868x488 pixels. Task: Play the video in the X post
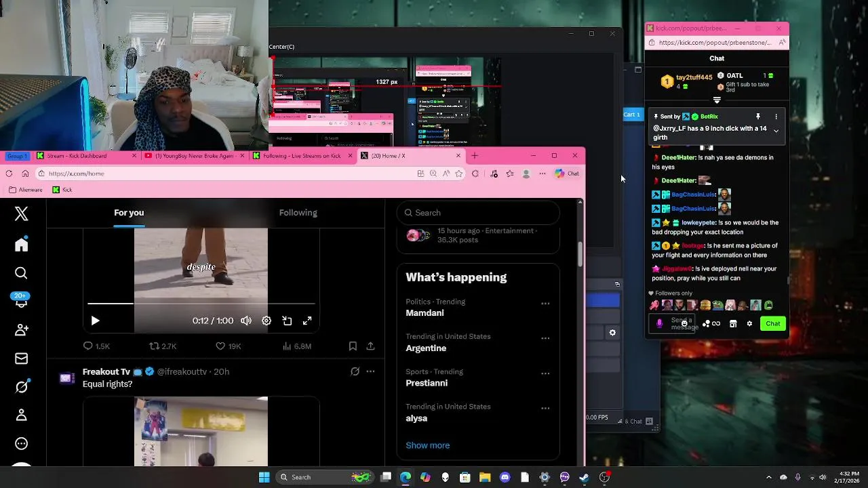pos(95,321)
